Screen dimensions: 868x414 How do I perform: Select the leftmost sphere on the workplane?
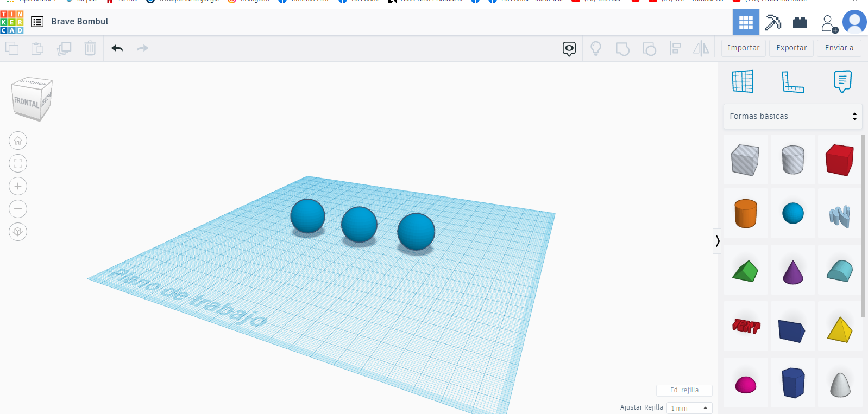[x=307, y=216]
